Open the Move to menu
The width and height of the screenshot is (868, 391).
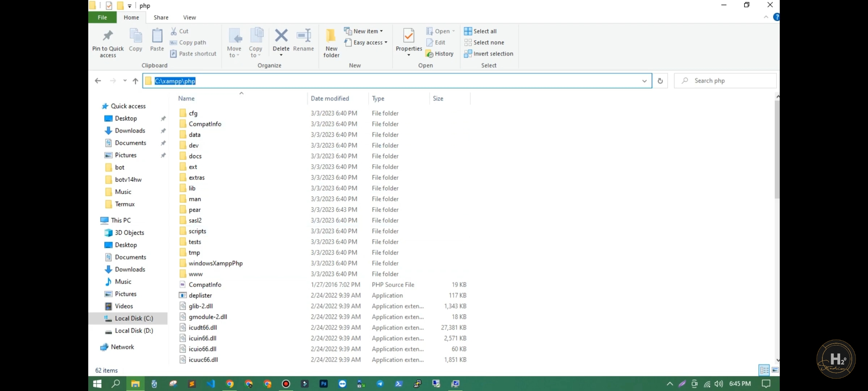(234, 43)
